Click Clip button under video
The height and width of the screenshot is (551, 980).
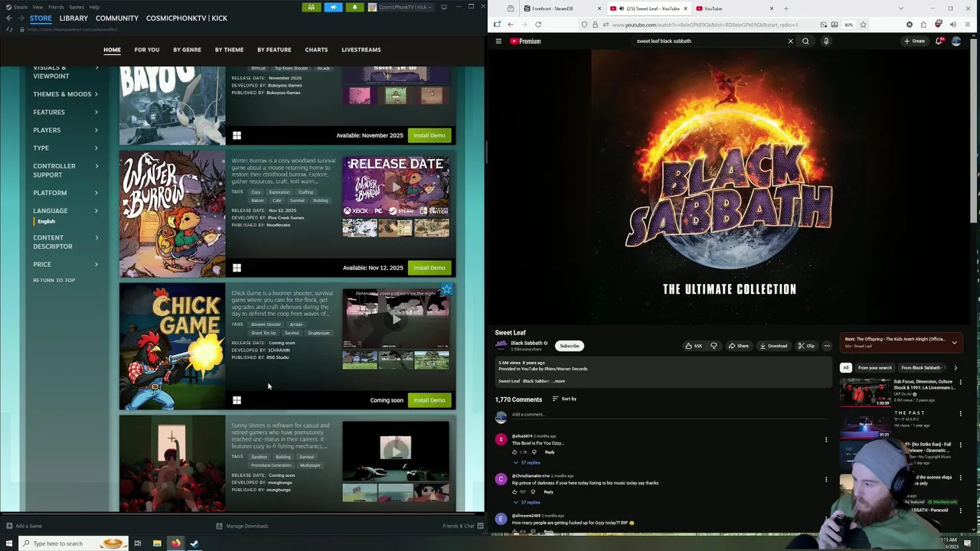pos(806,346)
